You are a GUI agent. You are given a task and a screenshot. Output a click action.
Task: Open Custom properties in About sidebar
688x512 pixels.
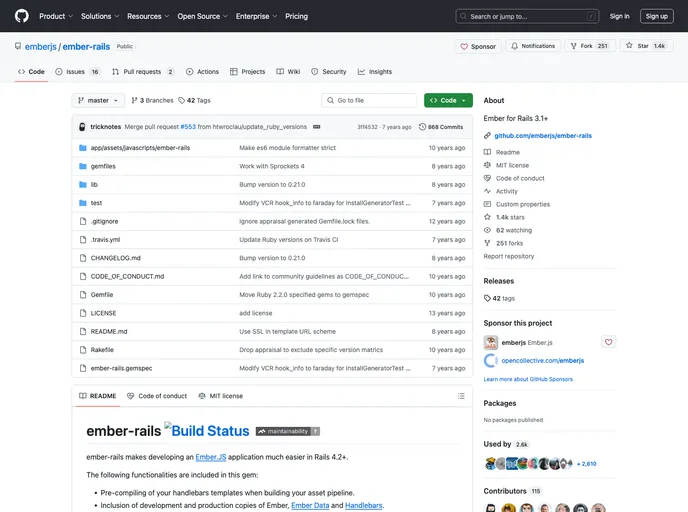click(523, 204)
